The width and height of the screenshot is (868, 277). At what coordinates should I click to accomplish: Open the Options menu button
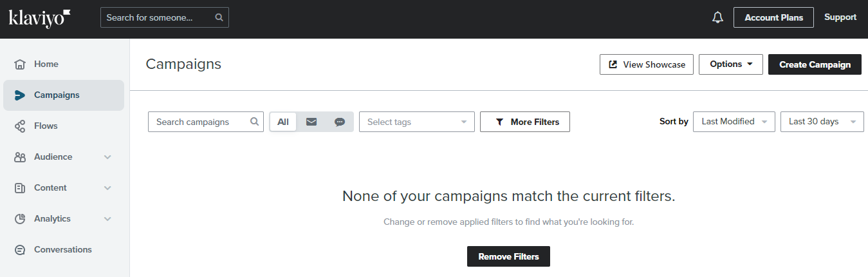click(731, 64)
